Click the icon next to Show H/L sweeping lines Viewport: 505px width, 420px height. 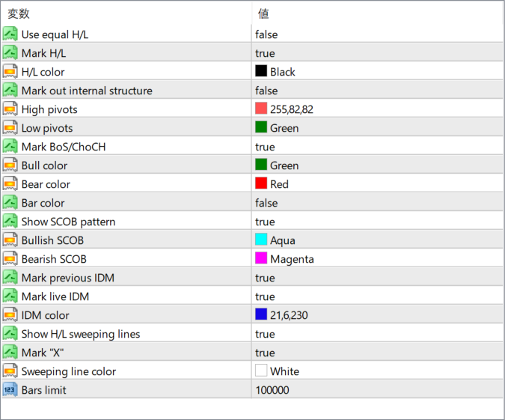10,333
